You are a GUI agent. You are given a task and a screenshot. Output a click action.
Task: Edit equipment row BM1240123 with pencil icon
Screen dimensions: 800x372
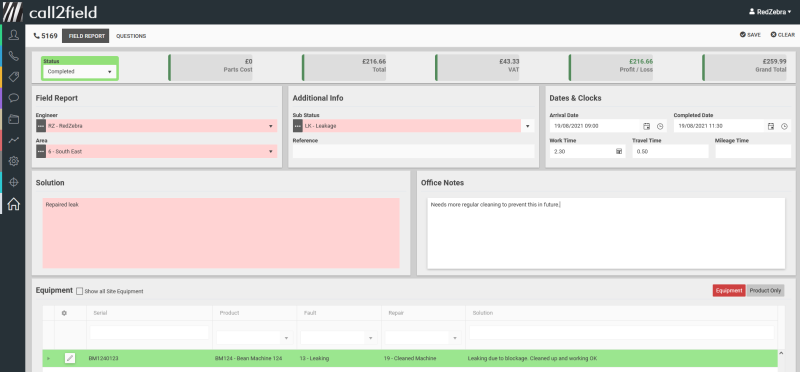pyautogui.click(x=70, y=358)
